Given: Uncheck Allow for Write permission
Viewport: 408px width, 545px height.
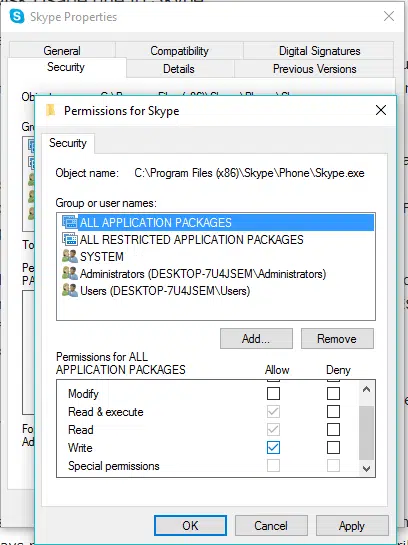Looking at the screenshot, I should point(273,448).
